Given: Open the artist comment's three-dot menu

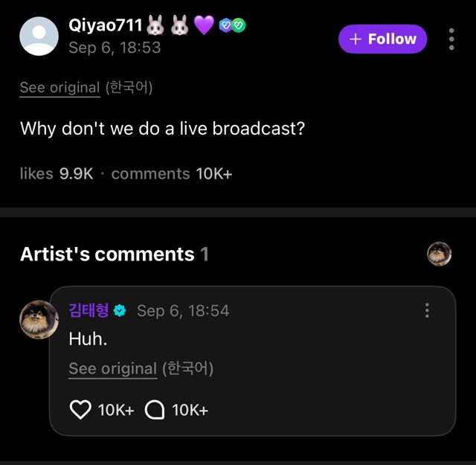Looking at the screenshot, I should pos(427,310).
